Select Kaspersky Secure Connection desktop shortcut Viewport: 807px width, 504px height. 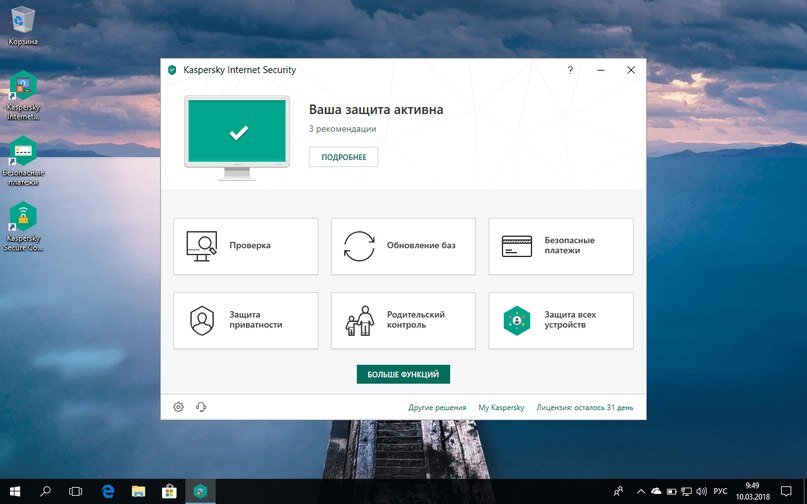pos(23,227)
